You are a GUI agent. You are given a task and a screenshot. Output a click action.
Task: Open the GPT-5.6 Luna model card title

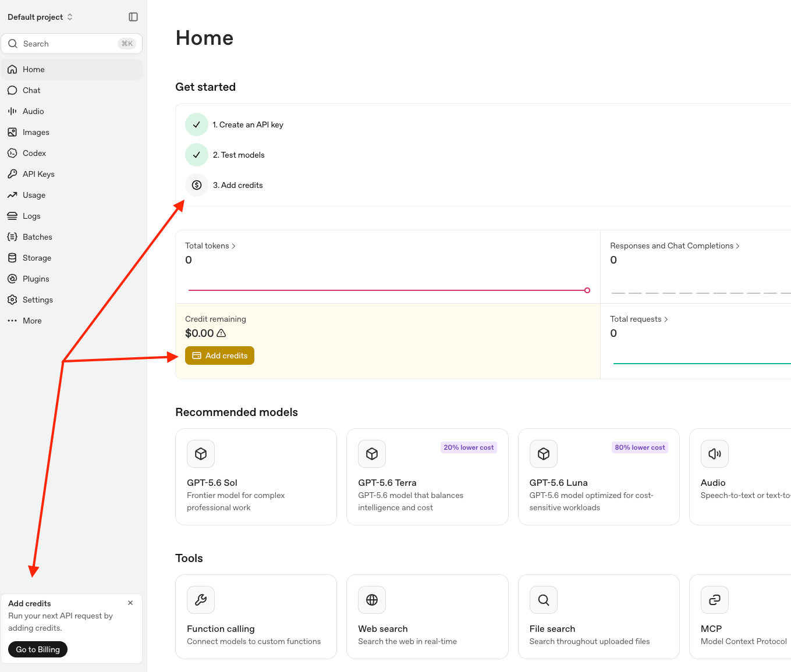[x=558, y=482]
